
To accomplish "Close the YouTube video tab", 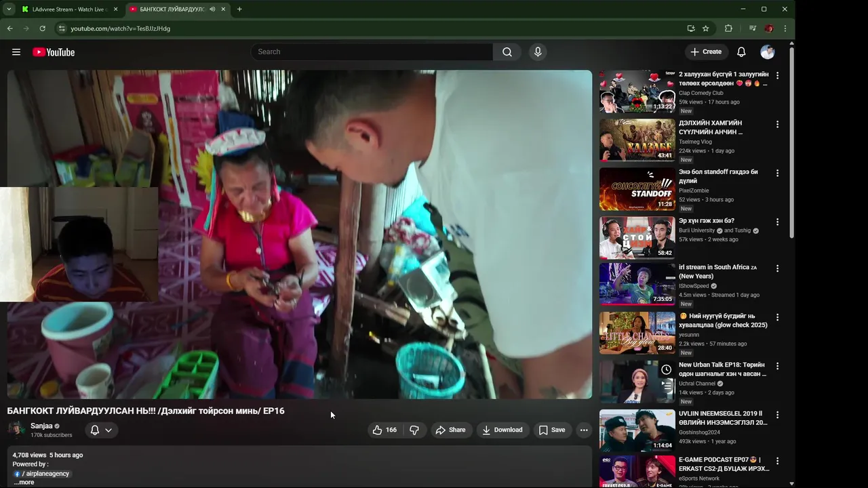I will click(223, 9).
